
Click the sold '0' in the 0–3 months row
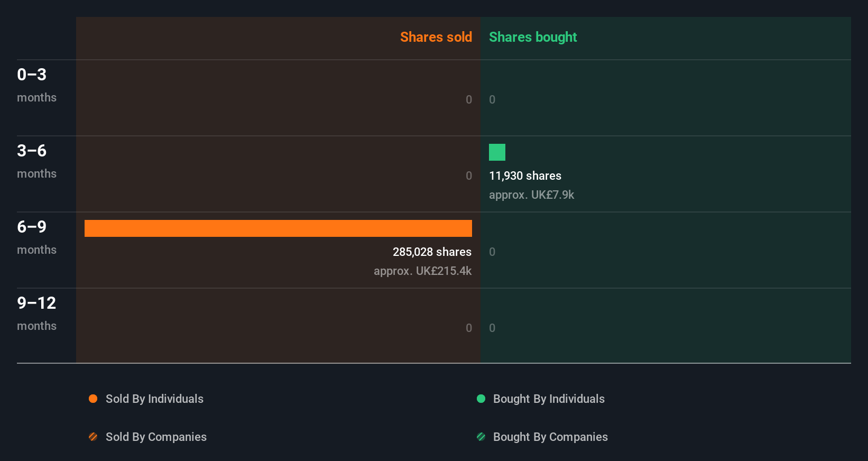(469, 99)
